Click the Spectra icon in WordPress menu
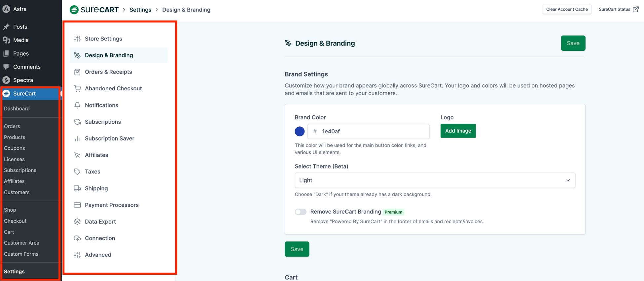 [x=6, y=80]
